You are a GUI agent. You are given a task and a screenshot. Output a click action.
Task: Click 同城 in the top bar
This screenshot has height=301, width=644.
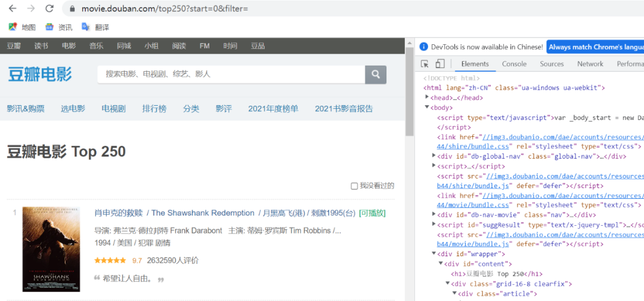point(123,46)
